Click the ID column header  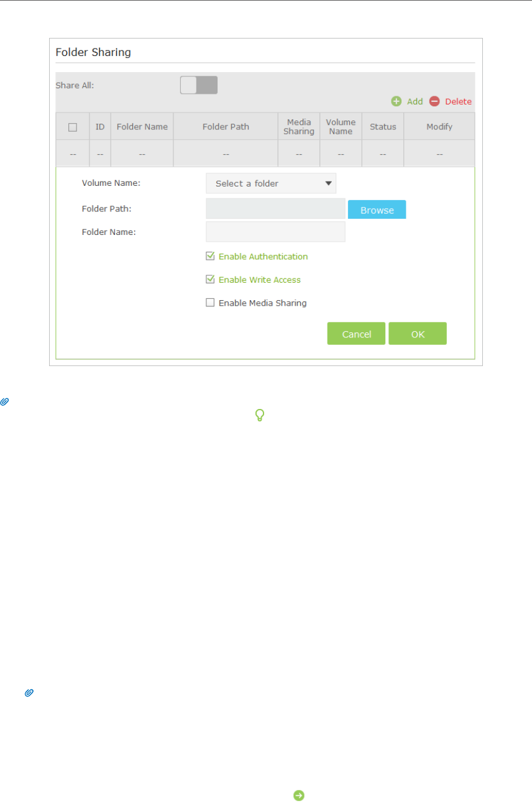[100, 127]
